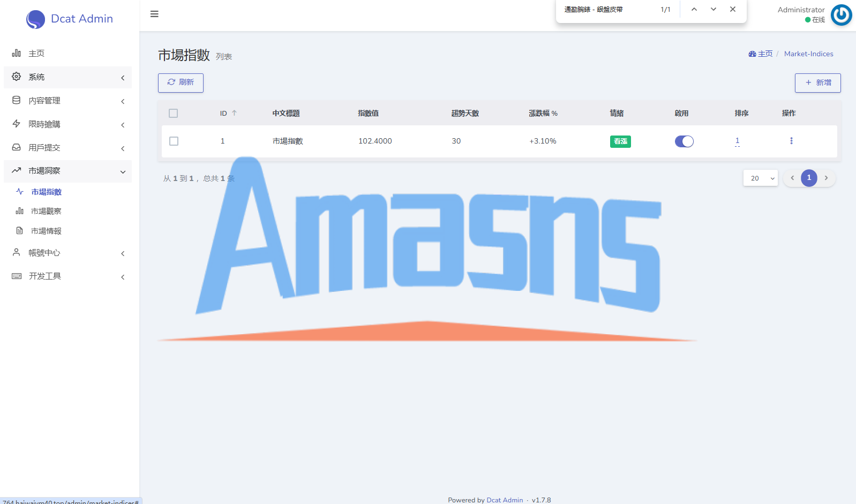
Task: Expand the 系统 menu chevron
Action: point(123,78)
